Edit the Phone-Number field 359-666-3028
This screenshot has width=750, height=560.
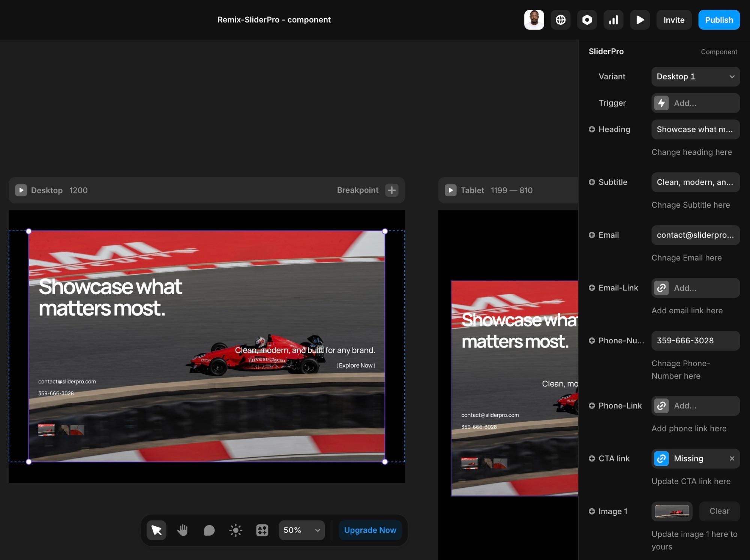695,340
